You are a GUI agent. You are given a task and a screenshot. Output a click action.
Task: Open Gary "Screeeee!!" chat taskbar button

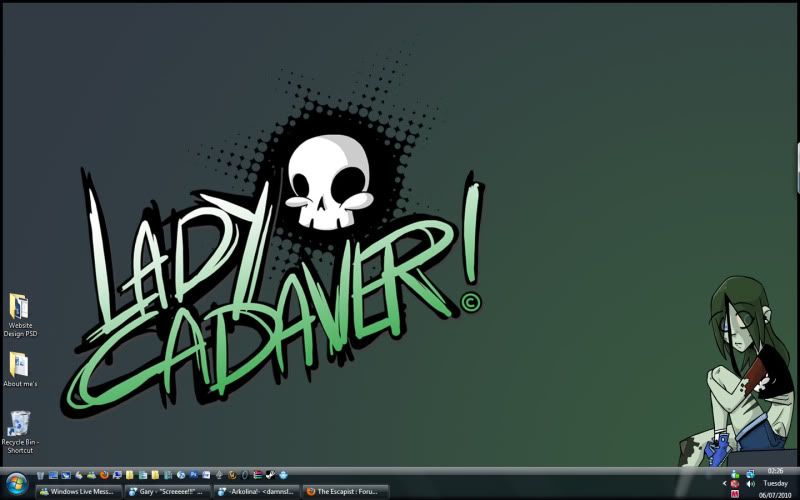pos(167,492)
